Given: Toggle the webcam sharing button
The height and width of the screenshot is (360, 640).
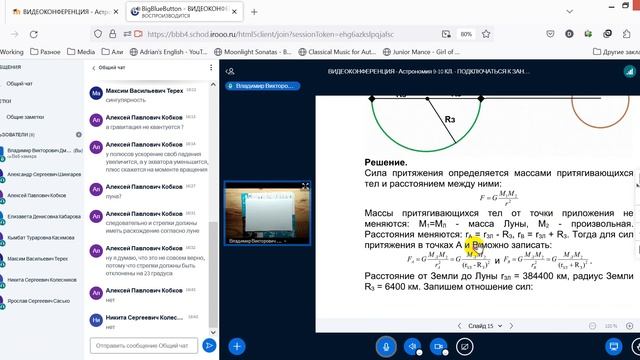Looking at the screenshot, I should (x=438, y=347).
